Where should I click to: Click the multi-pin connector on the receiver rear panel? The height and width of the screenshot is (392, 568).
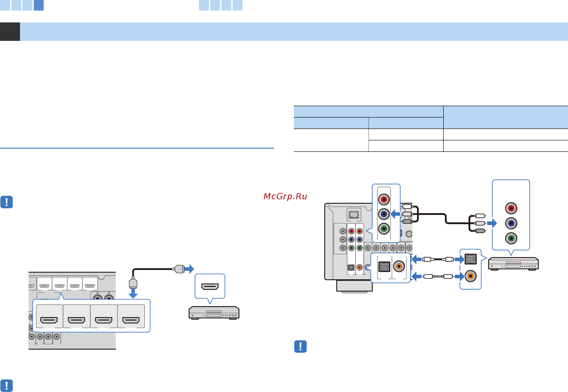click(354, 215)
